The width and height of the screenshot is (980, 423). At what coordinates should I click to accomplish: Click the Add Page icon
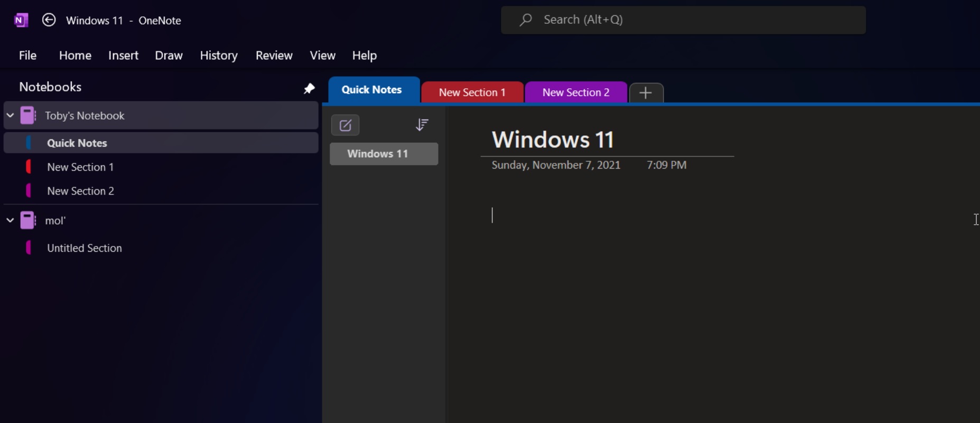(345, 125)
